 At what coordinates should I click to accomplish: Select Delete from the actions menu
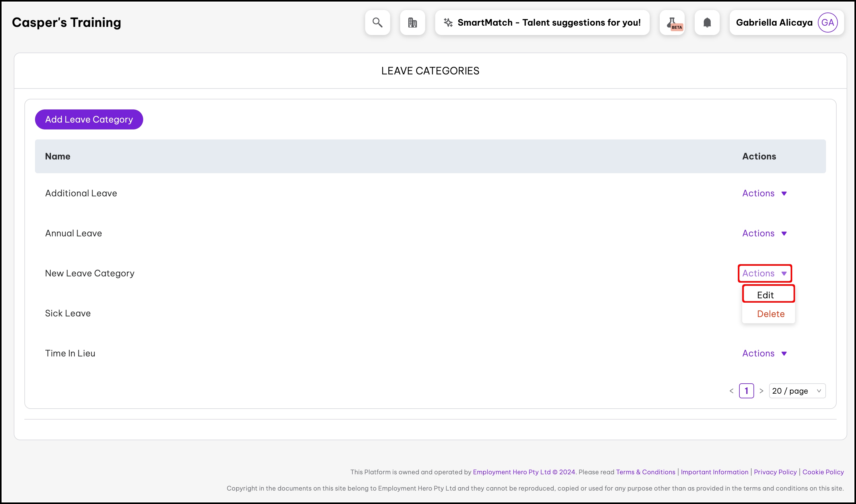pyautogui.click(x=770, y=314)
